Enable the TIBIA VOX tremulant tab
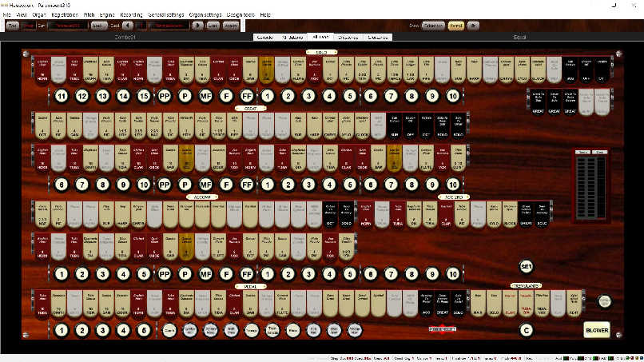 [x=542, y=304]
